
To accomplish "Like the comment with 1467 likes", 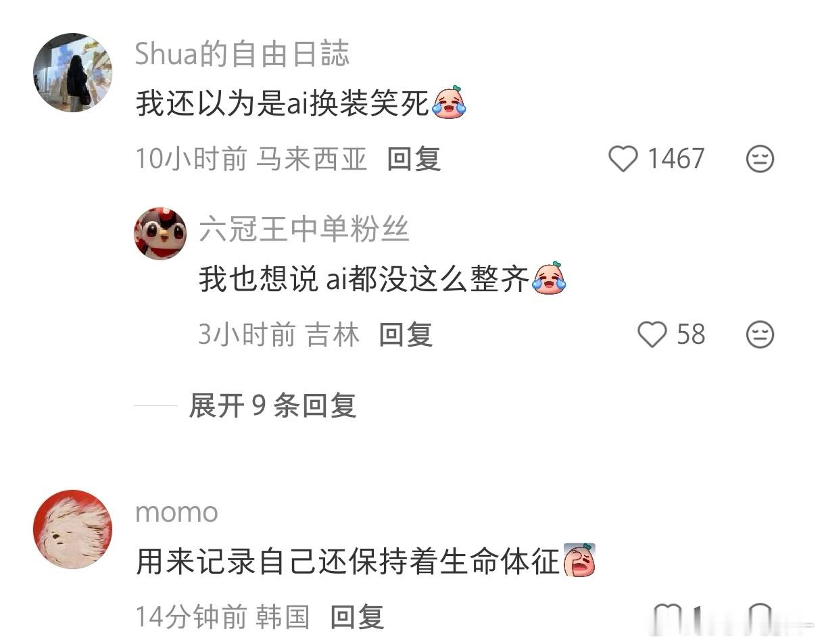I will pos(623,159).
